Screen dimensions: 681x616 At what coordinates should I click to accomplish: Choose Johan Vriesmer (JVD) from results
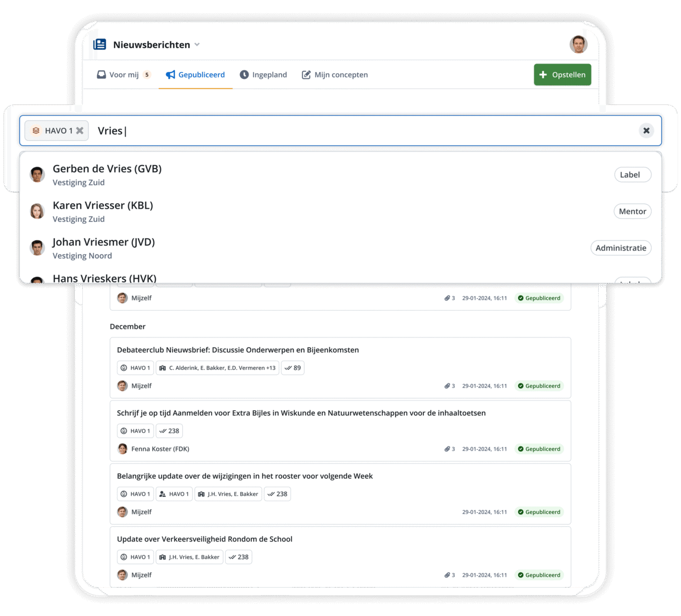point(104,242)
